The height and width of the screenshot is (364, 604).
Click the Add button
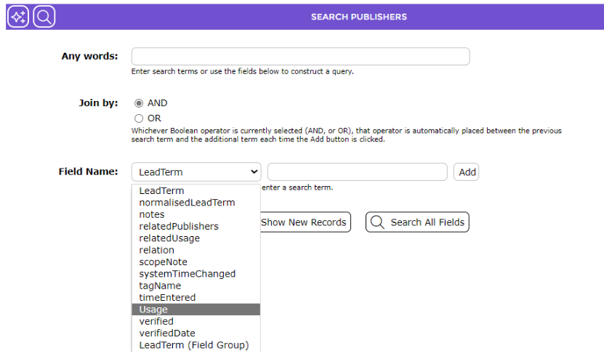point(467,172)
